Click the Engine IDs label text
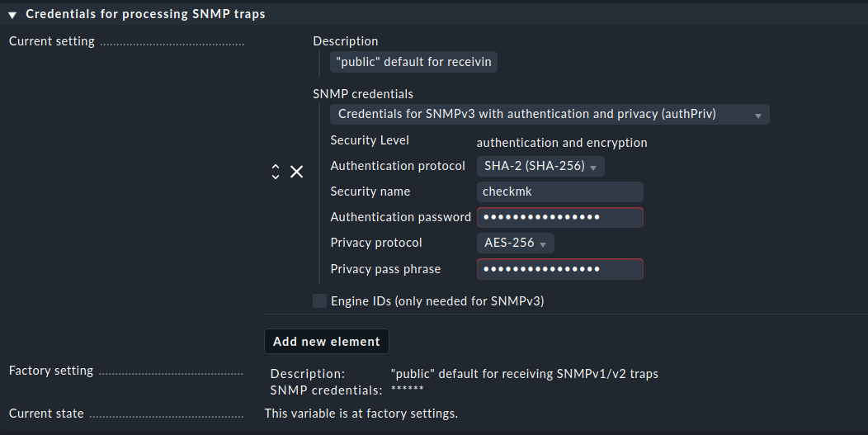 437,301
